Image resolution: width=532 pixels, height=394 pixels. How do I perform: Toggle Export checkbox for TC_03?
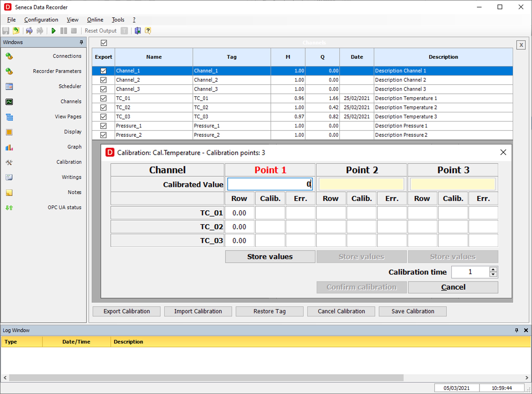coord(103,117)
